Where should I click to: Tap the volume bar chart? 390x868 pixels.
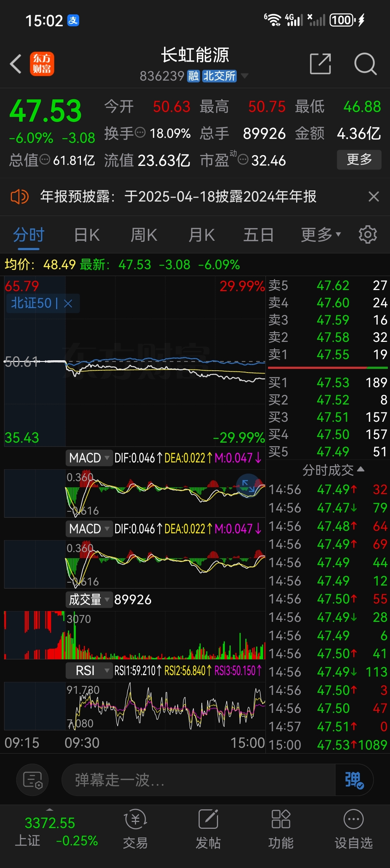pos(135,635)
